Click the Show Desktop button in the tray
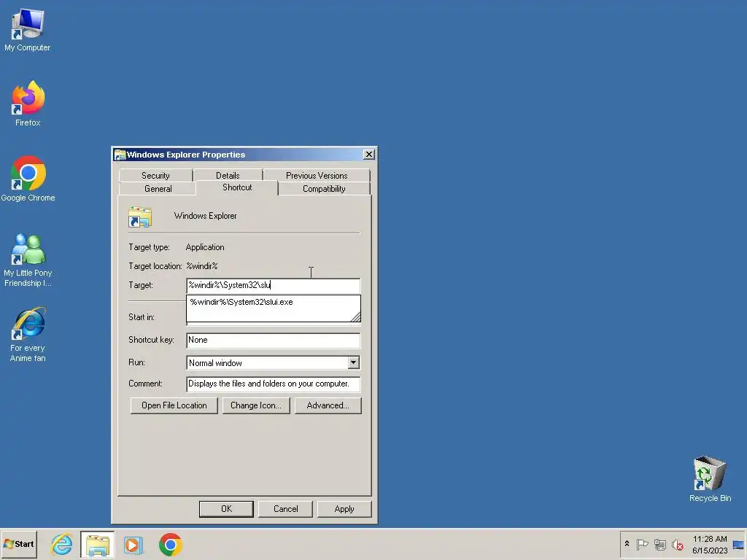The width and height of the screenshot is (747, 560). tap(739, 544)
